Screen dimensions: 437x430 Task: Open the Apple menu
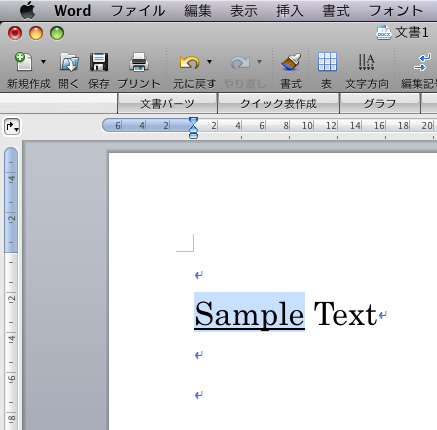(x=27, y=11)
